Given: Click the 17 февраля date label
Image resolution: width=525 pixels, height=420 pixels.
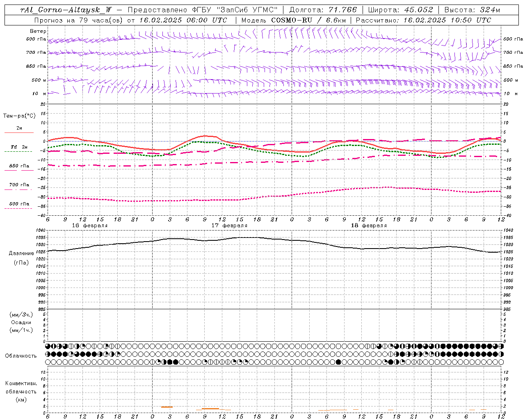Looking at the screenshot, I should [229, 226].
